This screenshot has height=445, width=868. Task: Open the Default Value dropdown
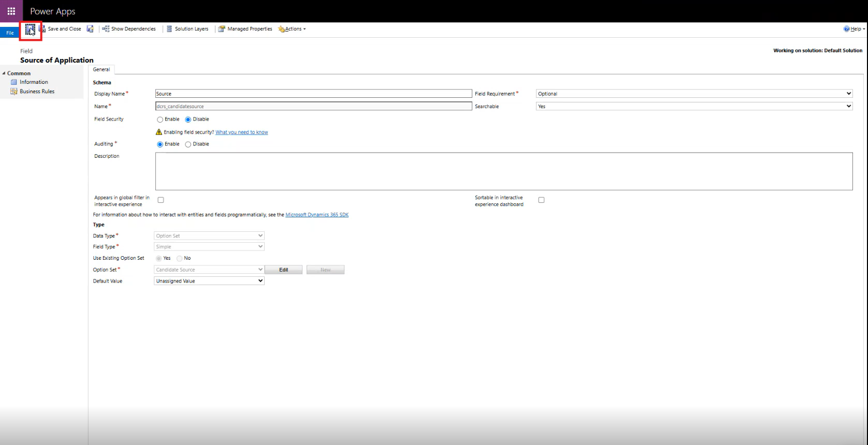click(209, 281)
